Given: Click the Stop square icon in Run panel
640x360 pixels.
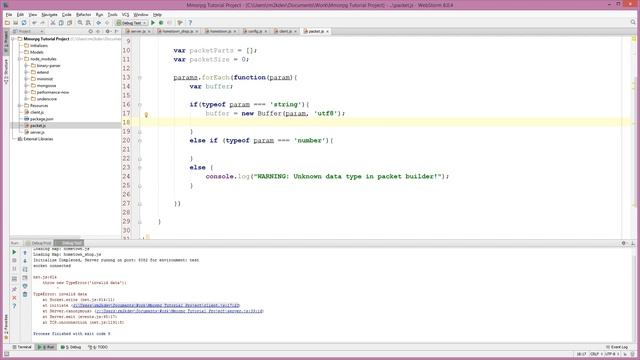Looking at the screenshot, I should coord(14,260).
